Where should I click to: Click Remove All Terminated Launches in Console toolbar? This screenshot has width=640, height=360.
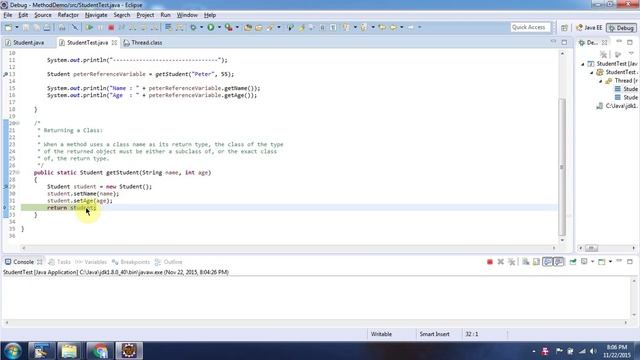[x=511, y=262]
